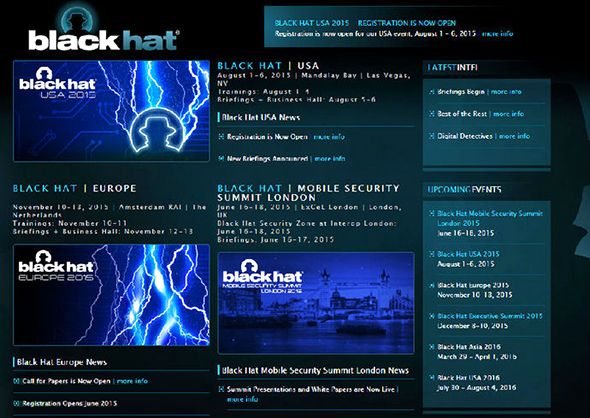The image size is (590, 418).
Task: Click the 'Best of the Rest' intel item text
Action: pyautogui.click(x=462, y=114)
